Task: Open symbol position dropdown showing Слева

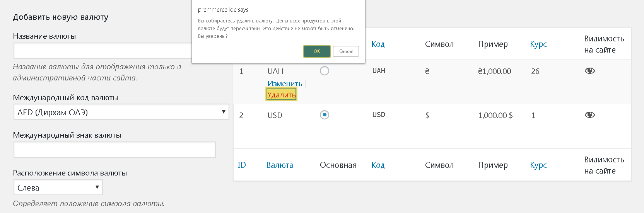Action: pyautogui.click(x=58, y=187)
